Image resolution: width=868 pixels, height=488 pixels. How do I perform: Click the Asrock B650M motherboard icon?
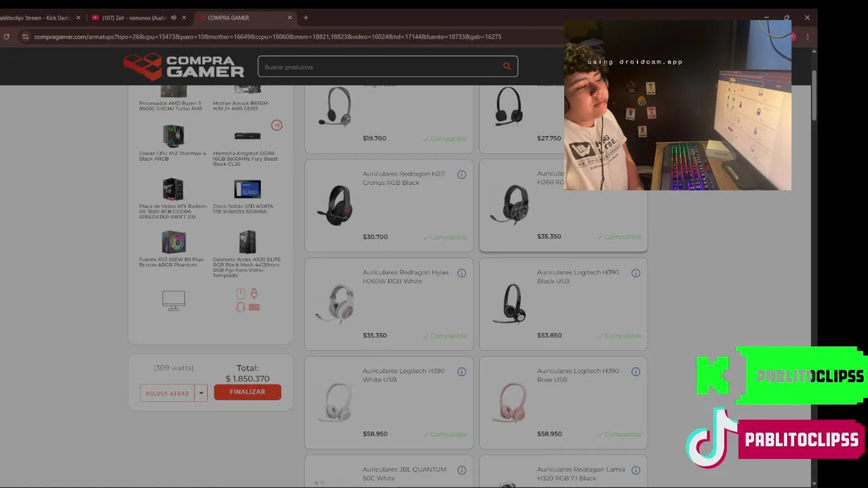pyautogui.click(x=248, y=89)
